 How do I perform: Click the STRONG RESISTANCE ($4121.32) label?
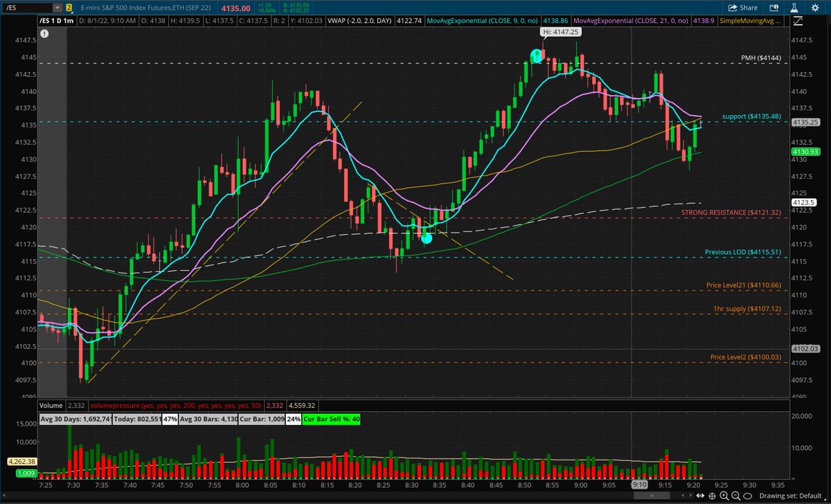coord(731,213)
